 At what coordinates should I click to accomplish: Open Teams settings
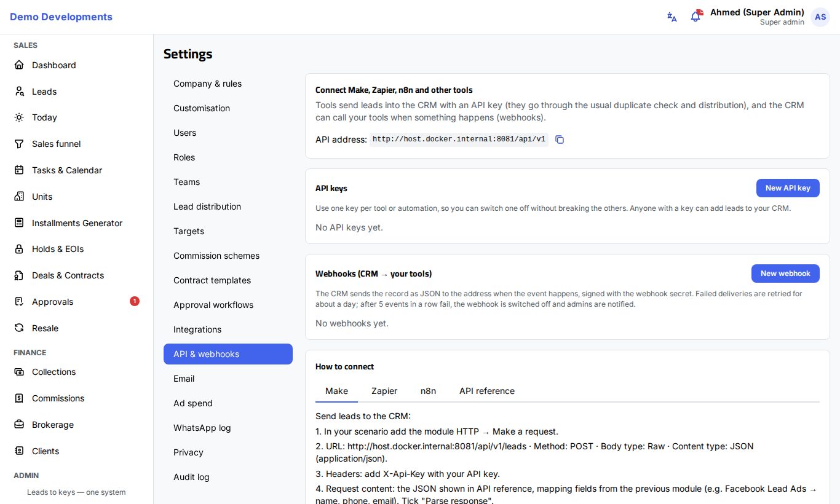(x=228, y=182)
